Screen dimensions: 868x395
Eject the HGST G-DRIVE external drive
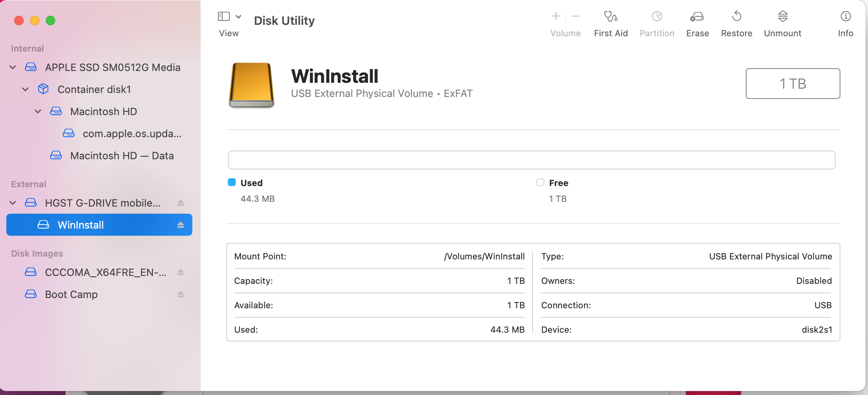tap(181, 203)
